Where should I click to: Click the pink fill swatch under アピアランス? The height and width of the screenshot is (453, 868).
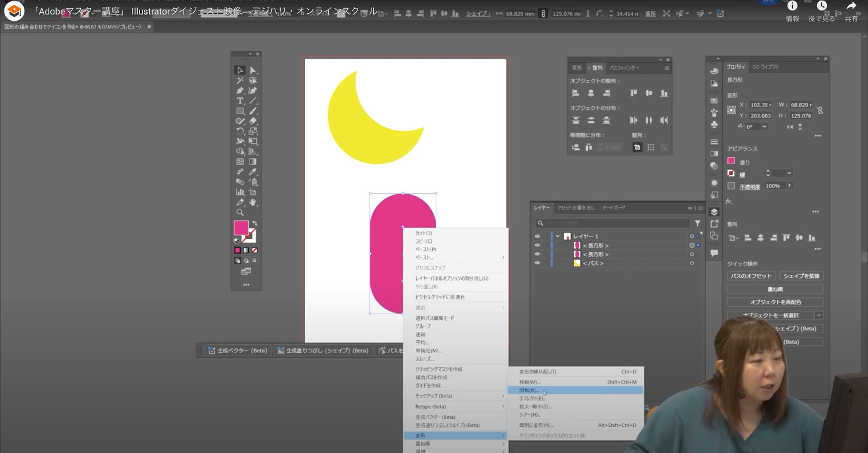(x=731, y=161)
